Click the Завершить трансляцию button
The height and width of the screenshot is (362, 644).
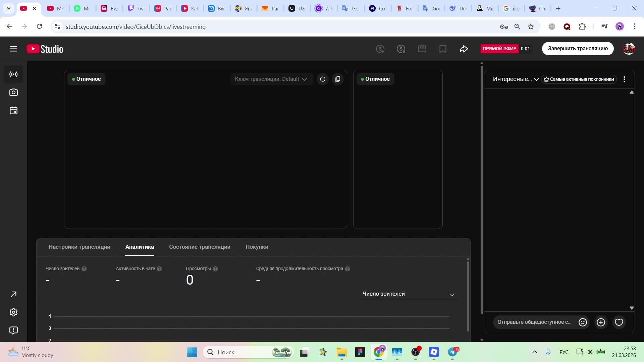click(x=578, y=49)
